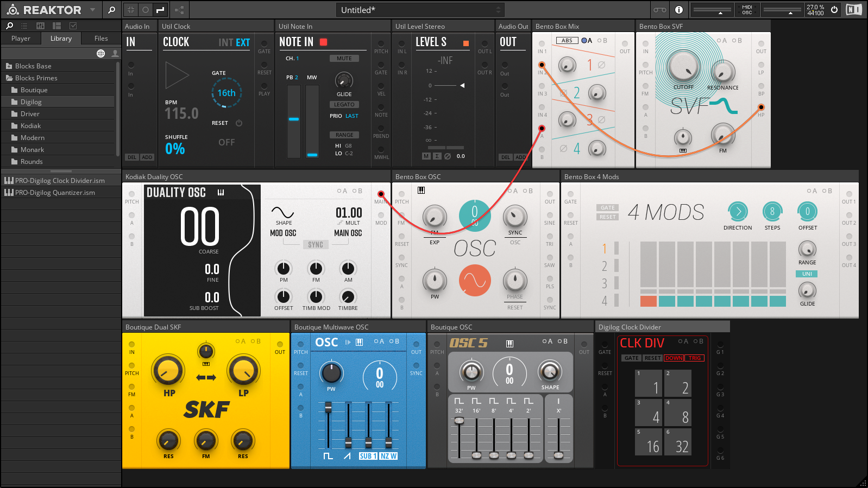Click the info hints icon in toolbar

[678, 10]
